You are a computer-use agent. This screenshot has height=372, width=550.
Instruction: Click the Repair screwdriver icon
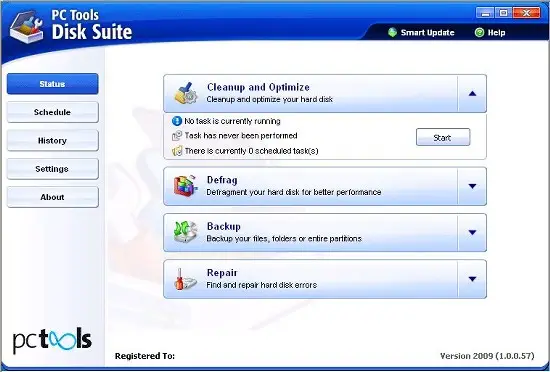(186, 279)
